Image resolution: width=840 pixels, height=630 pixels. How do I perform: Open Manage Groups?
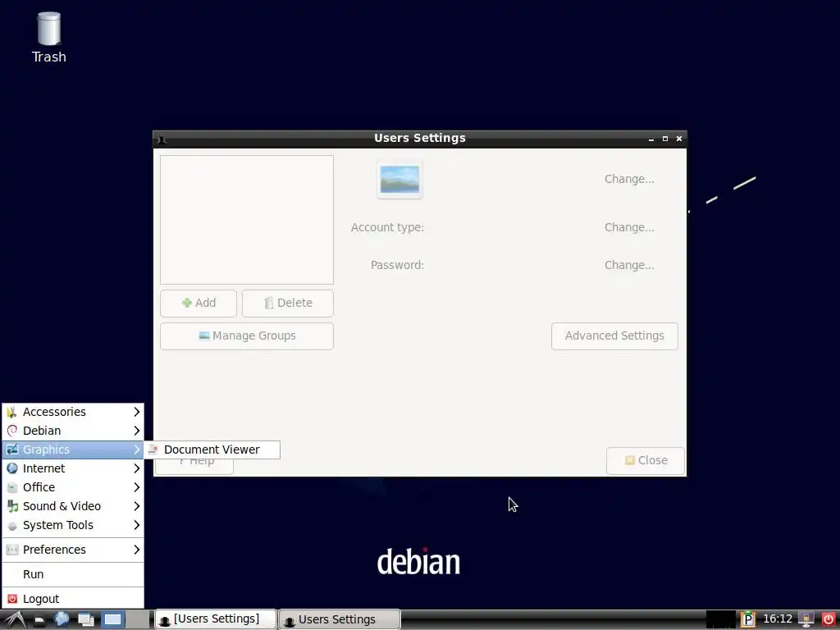pyautogui.click(x=246, y=336)
